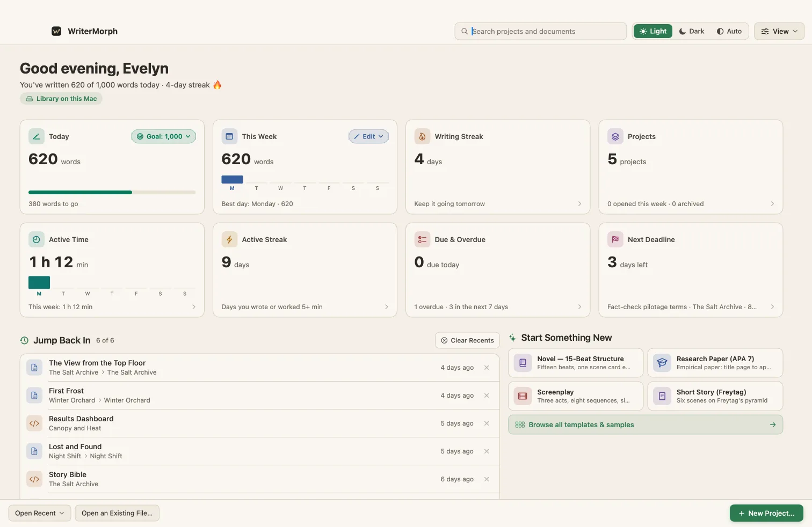This screenshot has height=527, width=812.
Task: Open the Goal: 1,000 dropdown
Action: tap(164, 136)
